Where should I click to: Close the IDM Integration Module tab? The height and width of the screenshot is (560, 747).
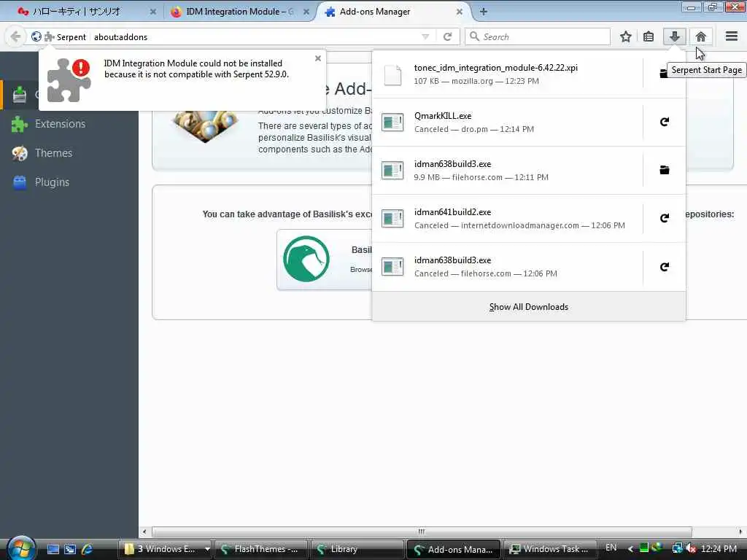point(306,12)
